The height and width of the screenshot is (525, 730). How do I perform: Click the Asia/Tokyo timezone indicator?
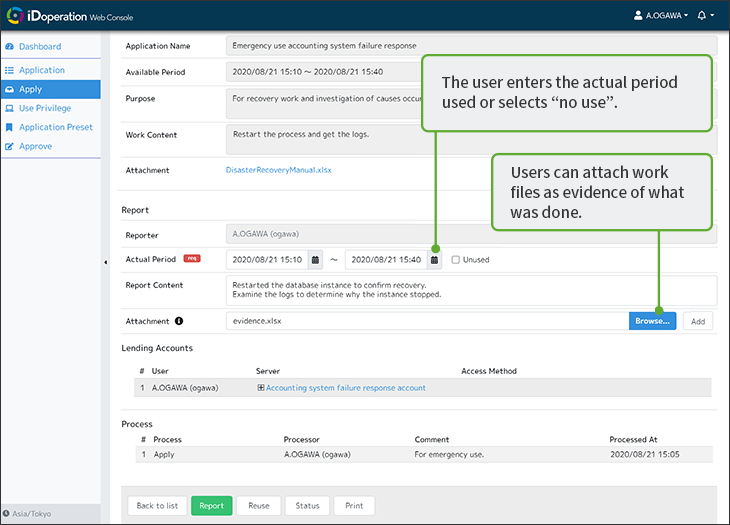pos(27,514)
